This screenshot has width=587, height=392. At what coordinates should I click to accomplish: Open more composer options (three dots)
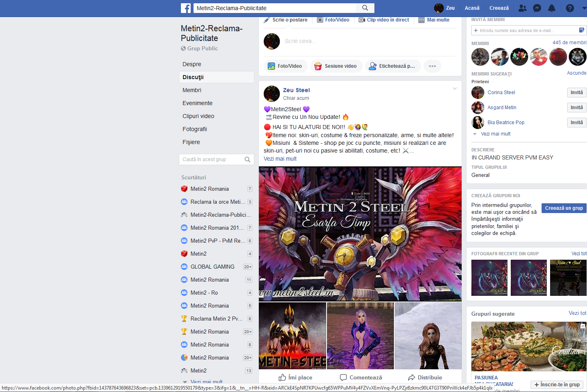(x=432, y=66)
